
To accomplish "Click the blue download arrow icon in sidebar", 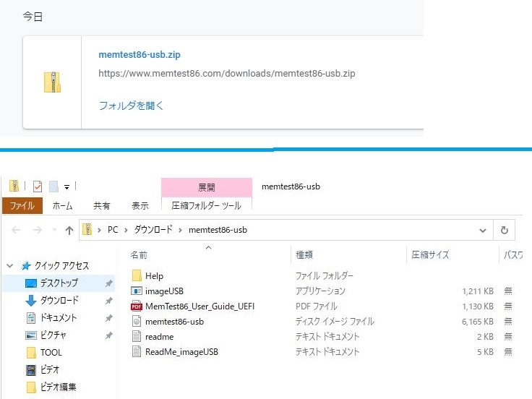I will [x=31, y=300].
